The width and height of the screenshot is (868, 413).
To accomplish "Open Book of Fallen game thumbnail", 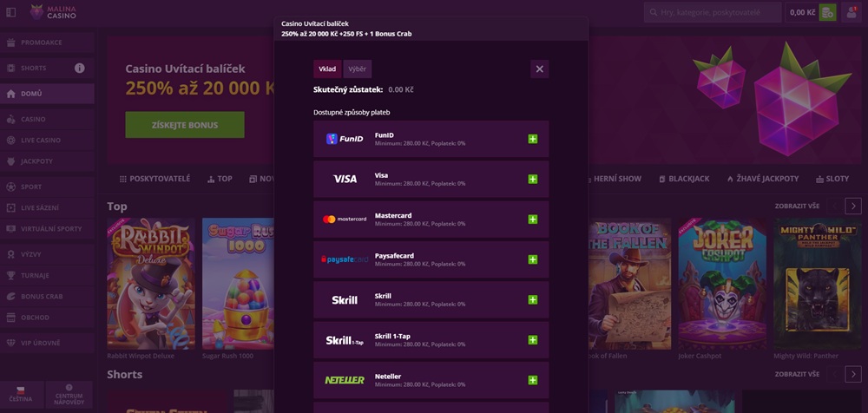I will click(629, 284).
